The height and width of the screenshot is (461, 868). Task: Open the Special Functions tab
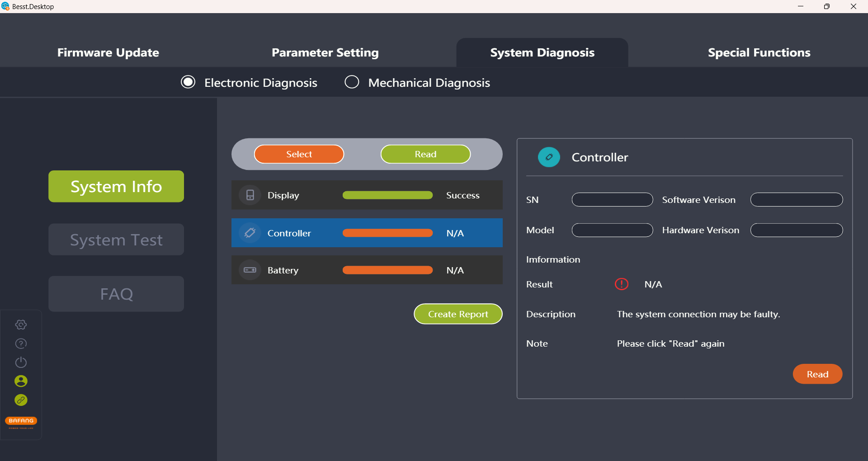point(759,52)
